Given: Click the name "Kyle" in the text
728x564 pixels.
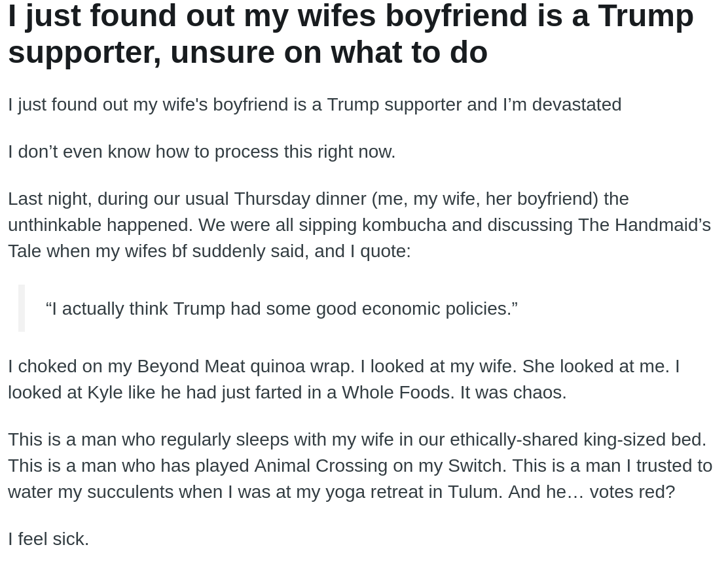Looking at the screenshot, I should (105, 393).
